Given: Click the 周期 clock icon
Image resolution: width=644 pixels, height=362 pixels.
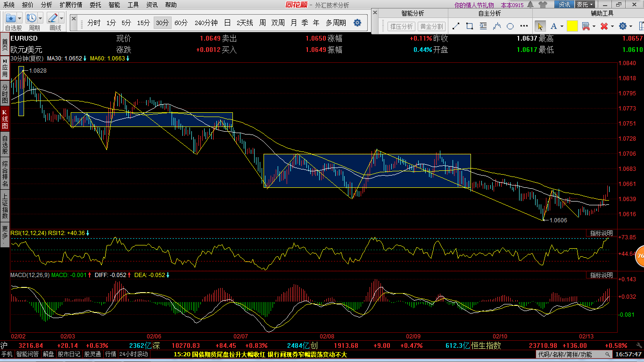Looking at the screenshot, I should coord(32,18).
